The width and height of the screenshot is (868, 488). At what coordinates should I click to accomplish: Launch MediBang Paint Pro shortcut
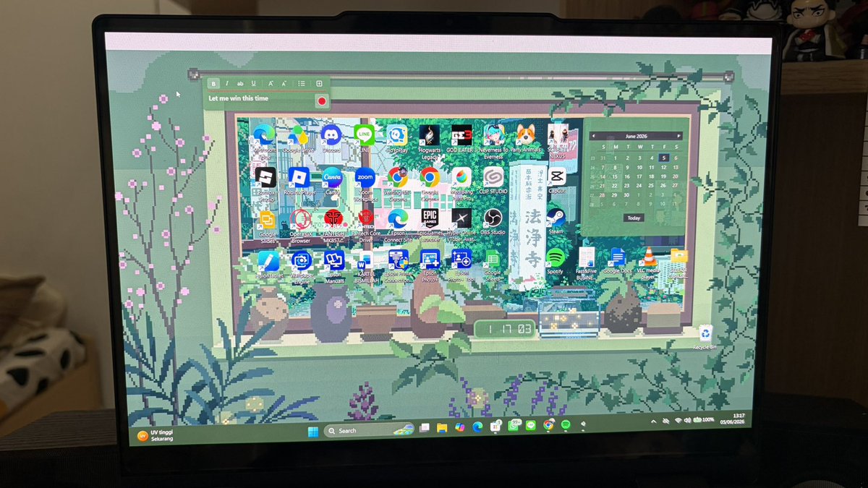461,182
